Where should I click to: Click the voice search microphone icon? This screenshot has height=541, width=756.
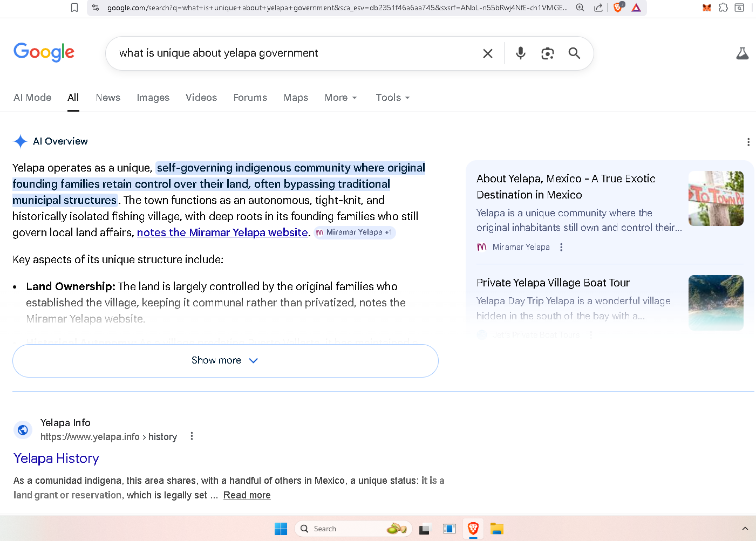[x=520, y=53]
